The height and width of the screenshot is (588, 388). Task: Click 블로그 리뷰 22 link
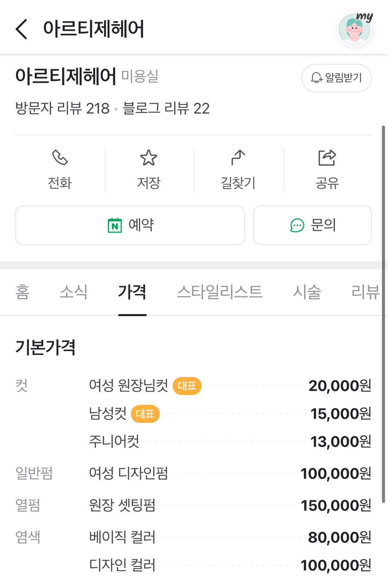pyautogui.click(x=166, y=108)
